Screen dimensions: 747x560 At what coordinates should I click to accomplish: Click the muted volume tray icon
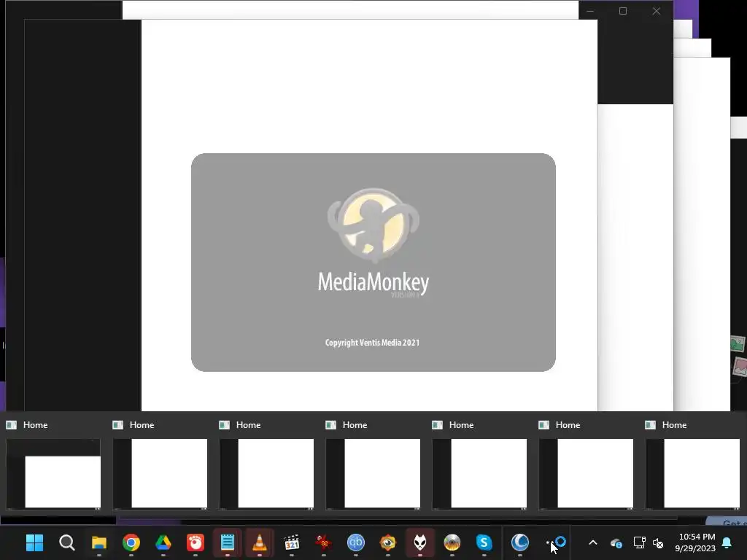point(658,542)
